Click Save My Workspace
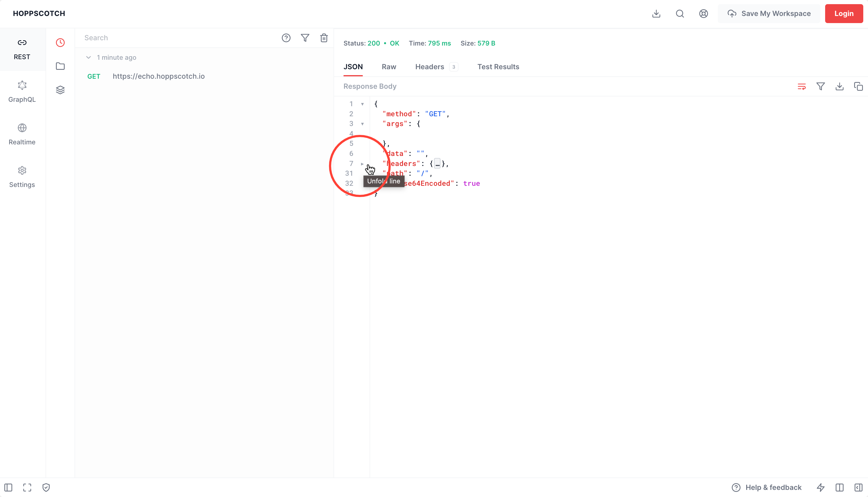Viewport: 868px width, 497px height. 769,14
